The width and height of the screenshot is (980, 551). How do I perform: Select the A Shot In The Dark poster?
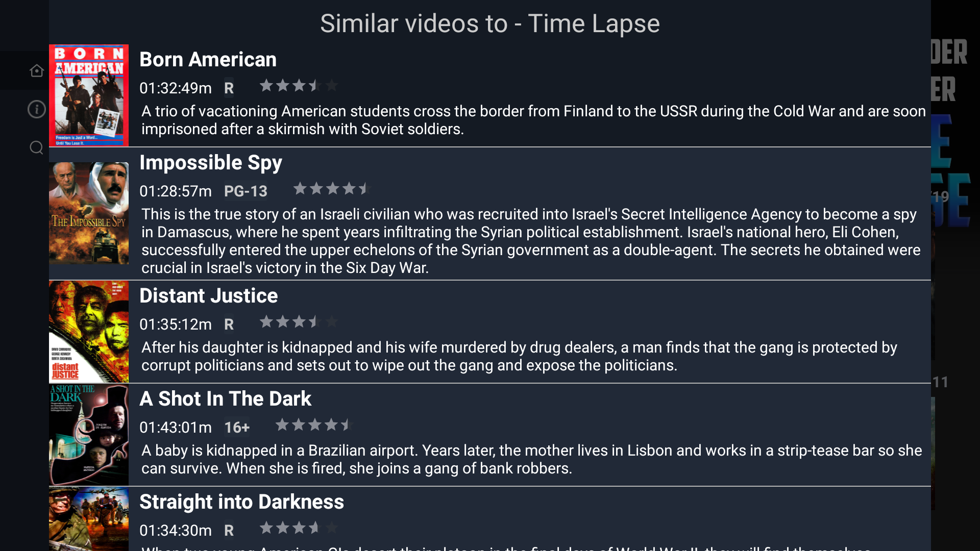(x=89, y=434)
